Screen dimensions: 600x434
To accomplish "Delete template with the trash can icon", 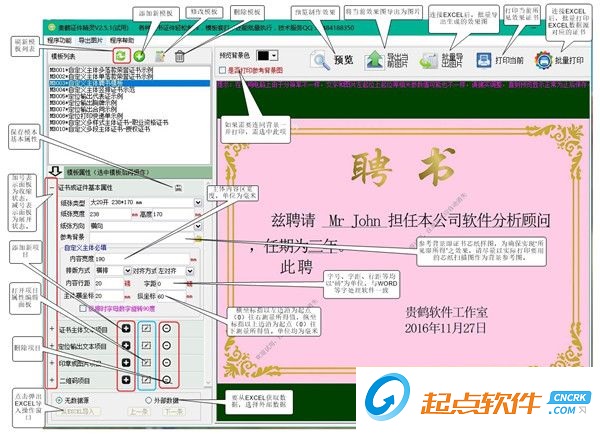I will (179, 57).
